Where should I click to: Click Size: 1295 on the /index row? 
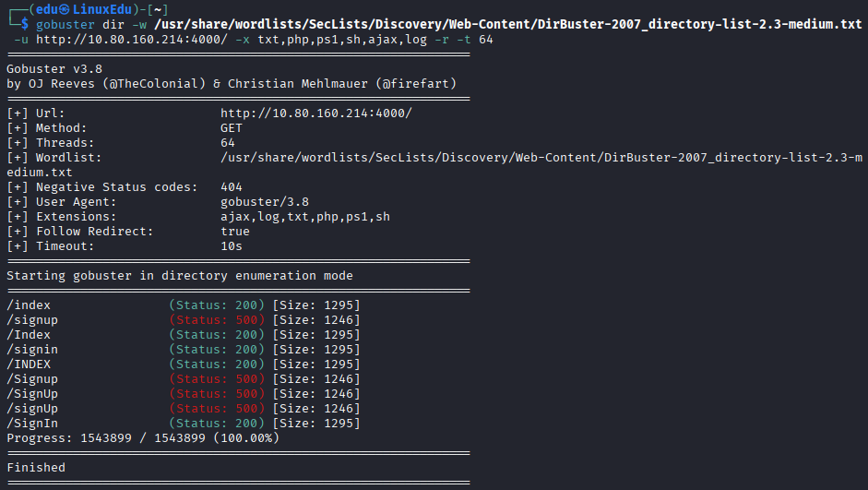316,305
